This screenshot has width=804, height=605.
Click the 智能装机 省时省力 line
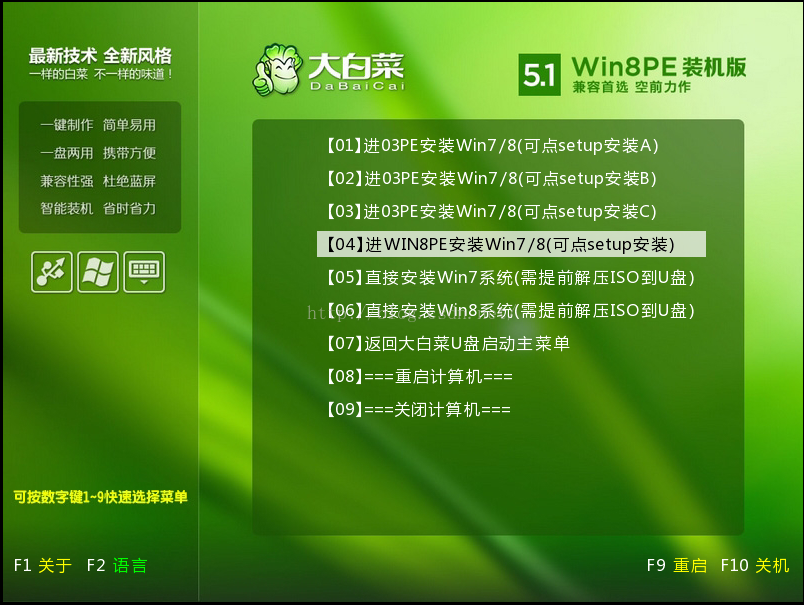(98, 208)
